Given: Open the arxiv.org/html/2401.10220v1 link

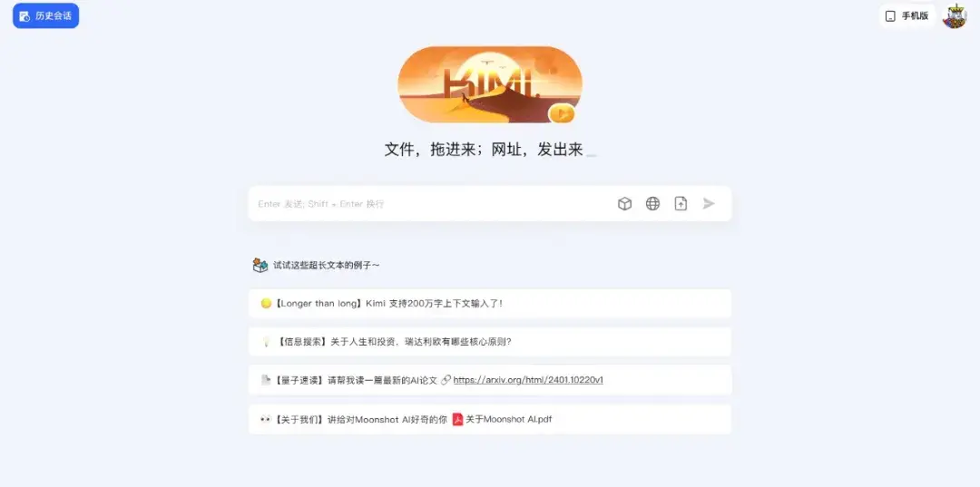Looking at the screenshot, I should pyautogui.click(x=528, y=380).
